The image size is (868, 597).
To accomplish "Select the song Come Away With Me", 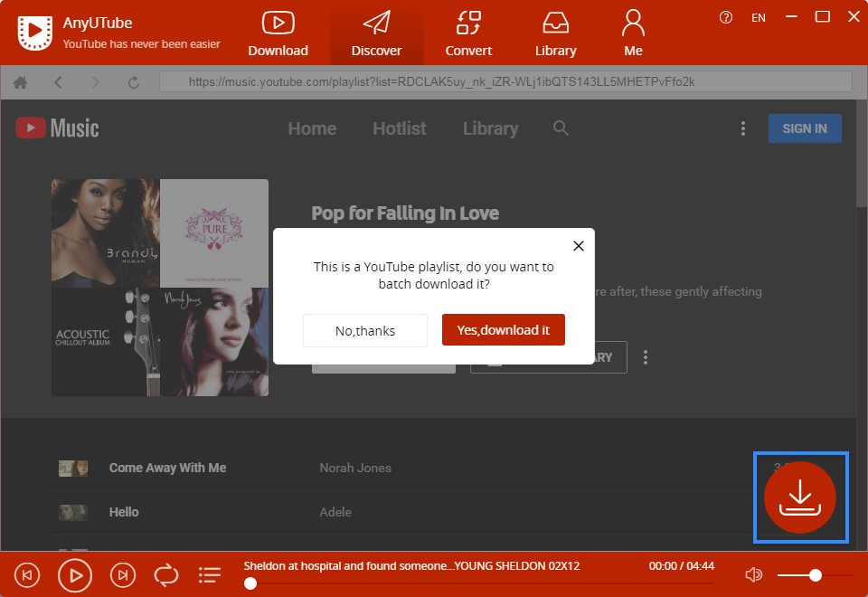I will click(x=168, y=468).
